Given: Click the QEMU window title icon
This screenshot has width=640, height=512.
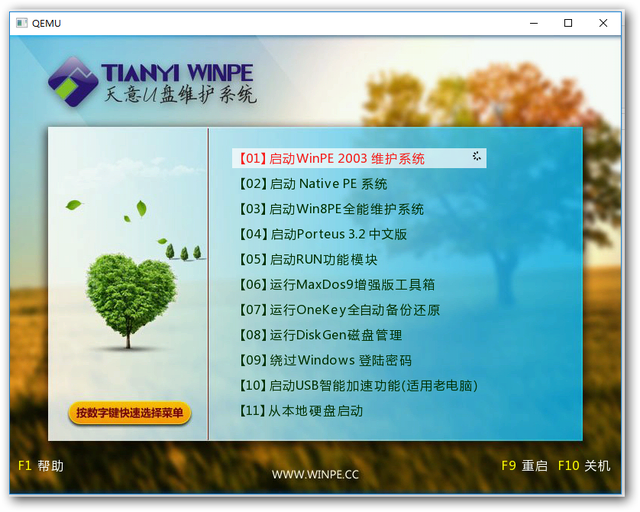Looking at the screenshot, I should pyautogui.click(x=22, y=23).
